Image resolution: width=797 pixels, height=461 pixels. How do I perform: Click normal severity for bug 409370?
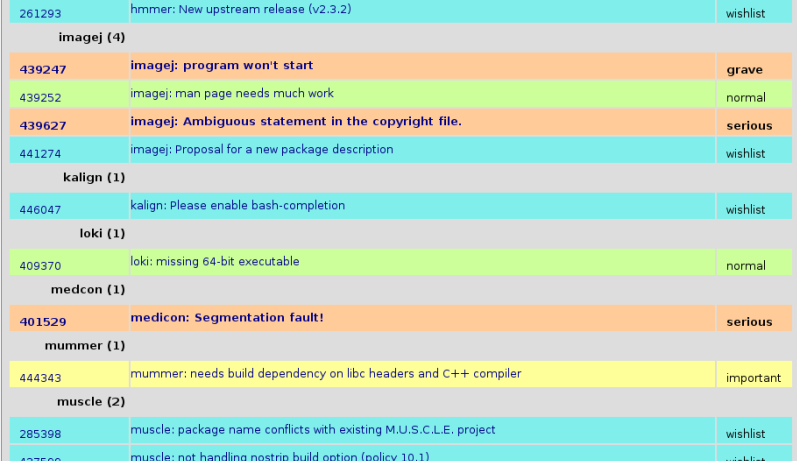[x=746, y=266]
